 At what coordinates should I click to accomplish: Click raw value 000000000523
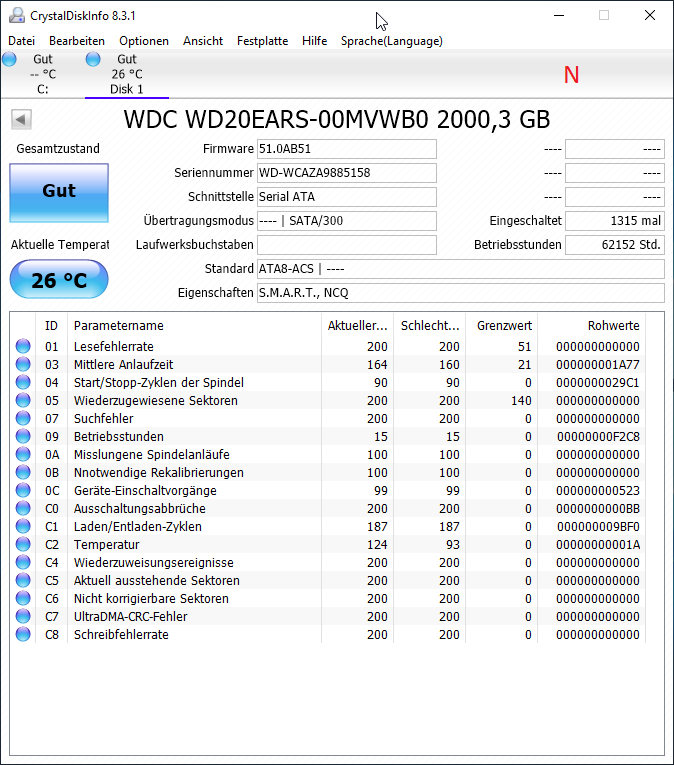click(x=598, y=490)
